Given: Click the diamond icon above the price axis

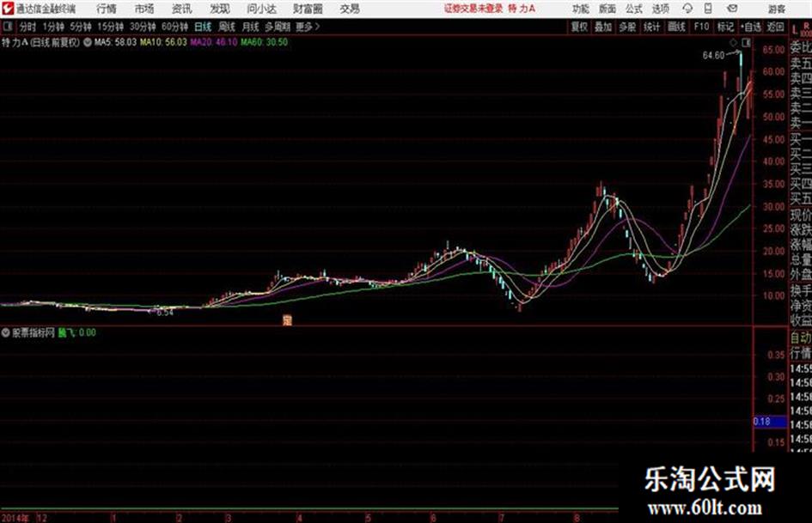Looking at the screenshot, I should point(733,42).
